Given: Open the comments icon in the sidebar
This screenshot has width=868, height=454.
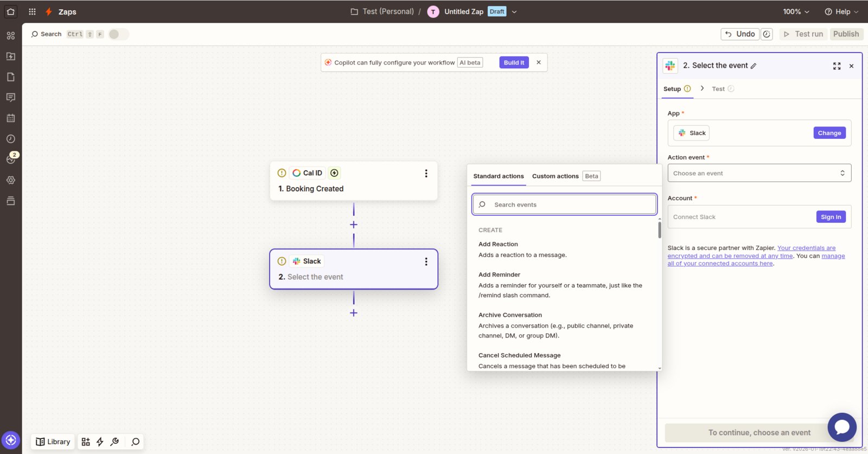Looking at the screenshot, I should (10, 98).
